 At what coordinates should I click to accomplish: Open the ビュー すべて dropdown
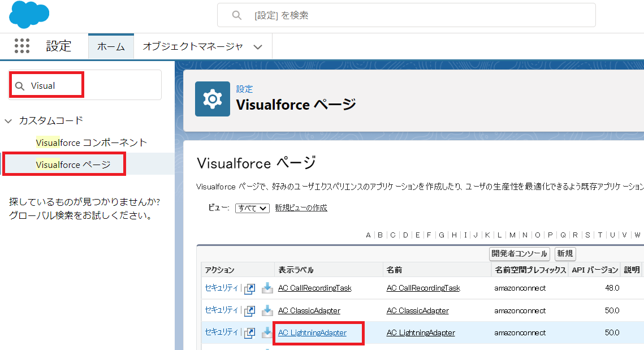(x=252, y=208)
